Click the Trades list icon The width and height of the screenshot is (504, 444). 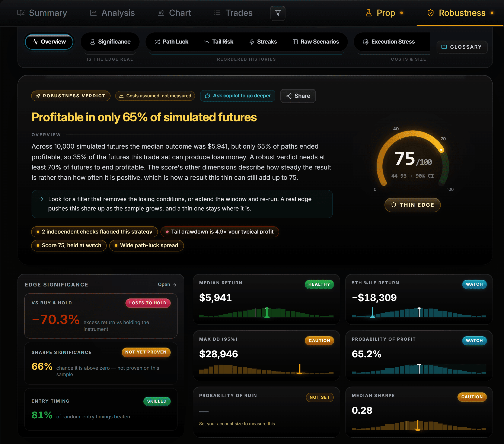click(x=217, y=13)
